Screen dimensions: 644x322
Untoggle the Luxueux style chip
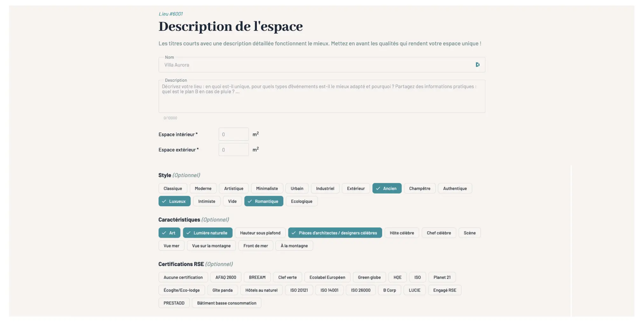pyautogui.click(x=174, y=201)
